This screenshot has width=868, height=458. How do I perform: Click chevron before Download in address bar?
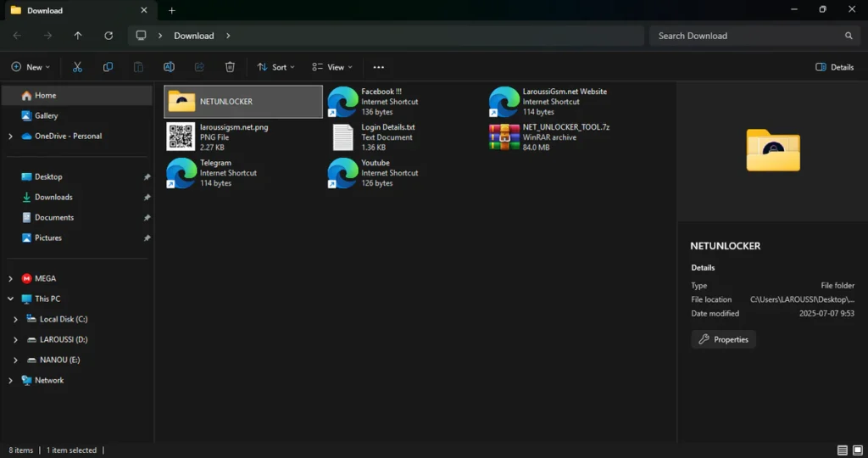tap(160, 36)
